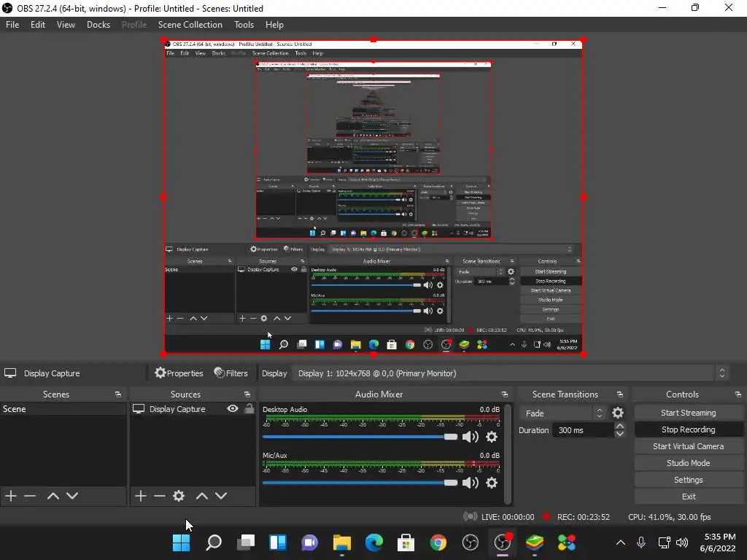
Task: Open BlueStacks from taskbar
Action: (535, 542)
